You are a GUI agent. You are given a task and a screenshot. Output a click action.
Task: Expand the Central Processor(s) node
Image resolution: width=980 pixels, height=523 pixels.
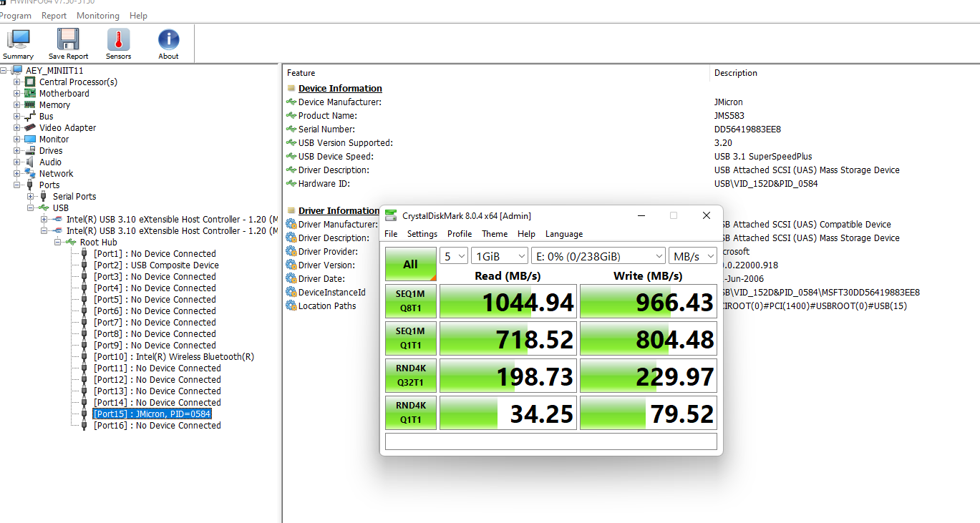tap(17, 82)
